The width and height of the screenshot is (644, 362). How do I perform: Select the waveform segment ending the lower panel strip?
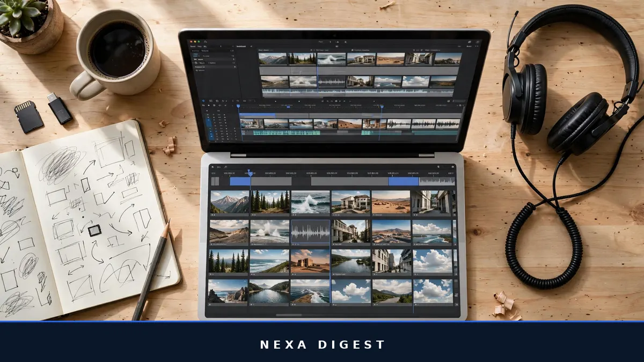437,181
